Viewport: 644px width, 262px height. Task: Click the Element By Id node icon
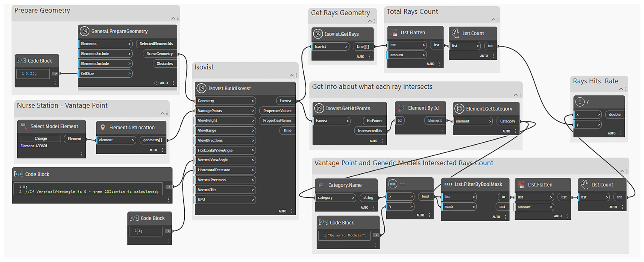click(401, 108)
